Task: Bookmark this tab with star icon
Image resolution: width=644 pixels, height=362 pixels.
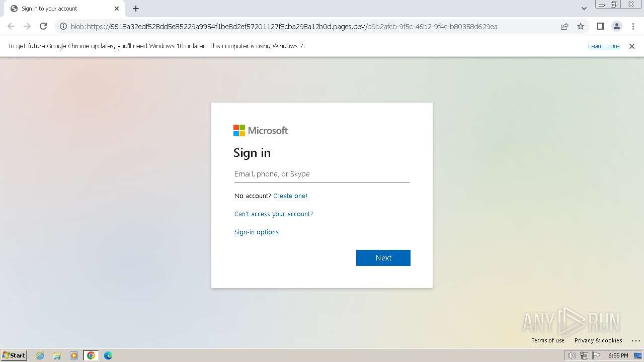Action: tap(581, 27)
